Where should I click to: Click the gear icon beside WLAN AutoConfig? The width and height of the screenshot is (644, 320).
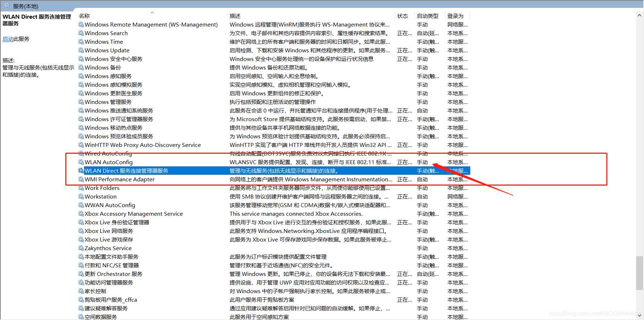point(81,162)
